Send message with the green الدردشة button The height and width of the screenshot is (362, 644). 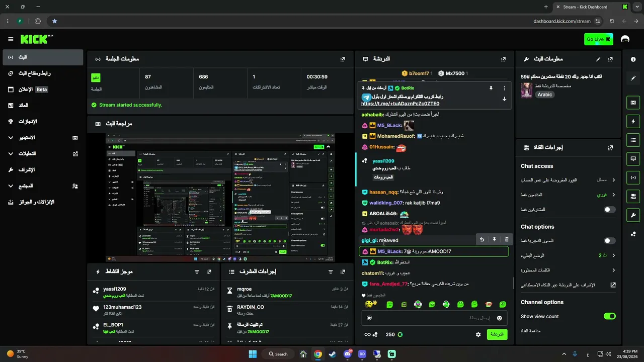point(497,334)
